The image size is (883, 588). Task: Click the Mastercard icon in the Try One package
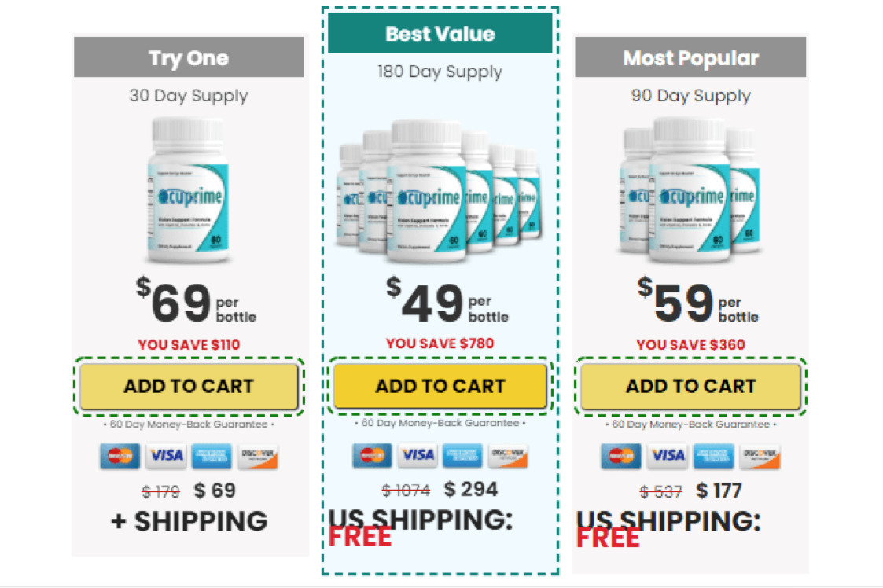coord(120,456)
